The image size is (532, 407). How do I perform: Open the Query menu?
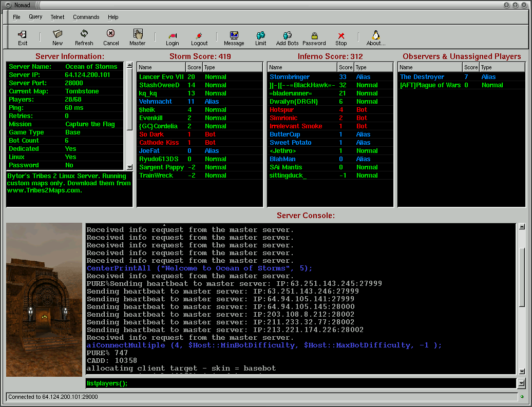[35, 17]
